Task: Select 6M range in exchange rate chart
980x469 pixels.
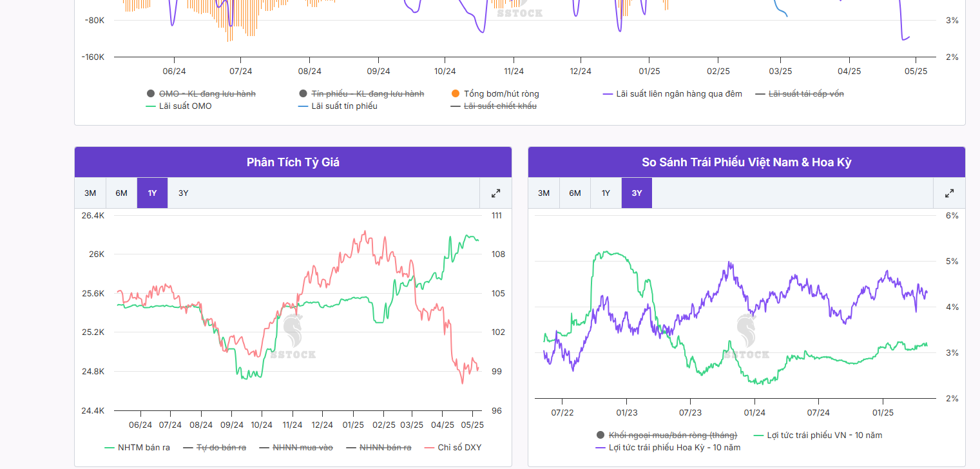Action: [121, 193]
